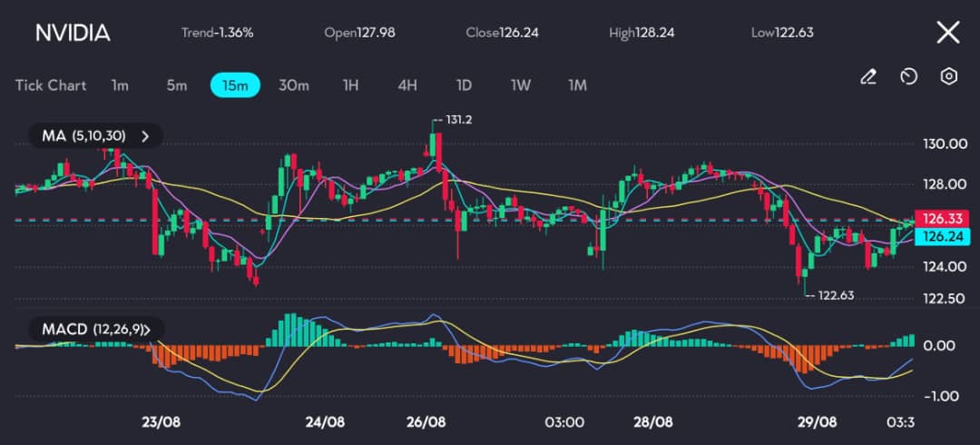The height and width of the screenshot is (445, 980).
Task: Select the 1M monthly interval
Action: click(x=577, y=85)
